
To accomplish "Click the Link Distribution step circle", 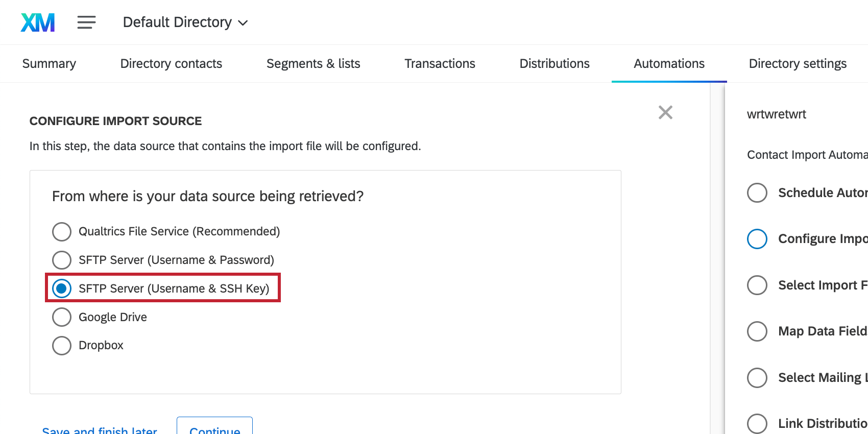I will (x=757, y=424).
